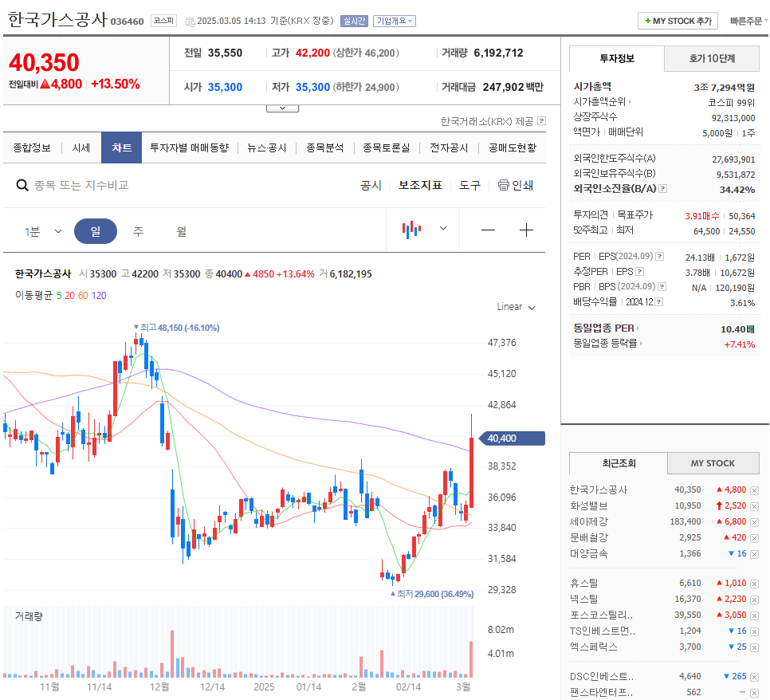The width and height of the screenshot is (770, 700).
Task: Toggle the 실시간 real-time badge
Action: [x=354, y=22]
